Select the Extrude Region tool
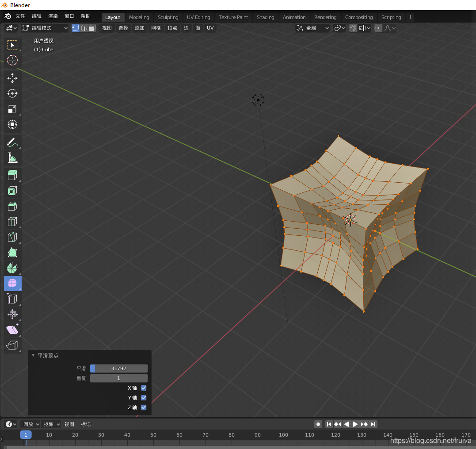Viewport: 476px width, 449px height. pos(12,175)
